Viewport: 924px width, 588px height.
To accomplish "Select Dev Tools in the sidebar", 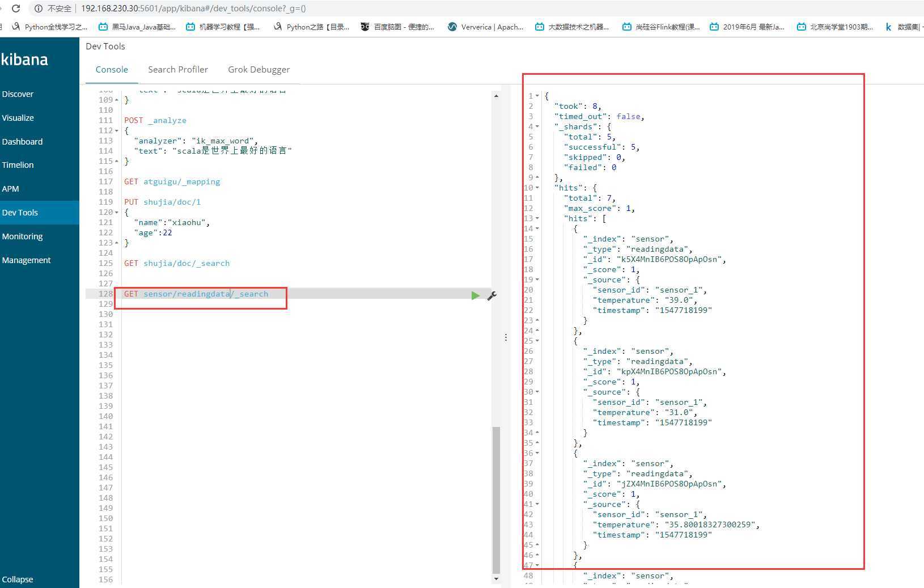I will click(x=40, y=213).
